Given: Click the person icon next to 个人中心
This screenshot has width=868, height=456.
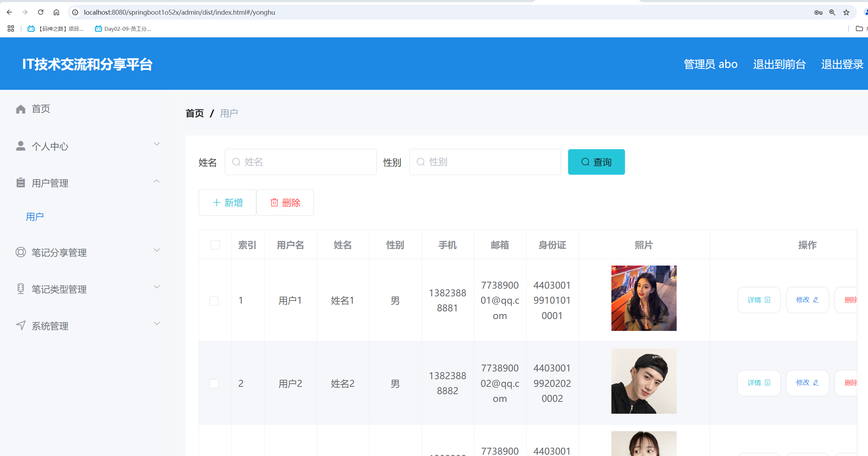Looking at the screenshot, I should click(21, 146).
